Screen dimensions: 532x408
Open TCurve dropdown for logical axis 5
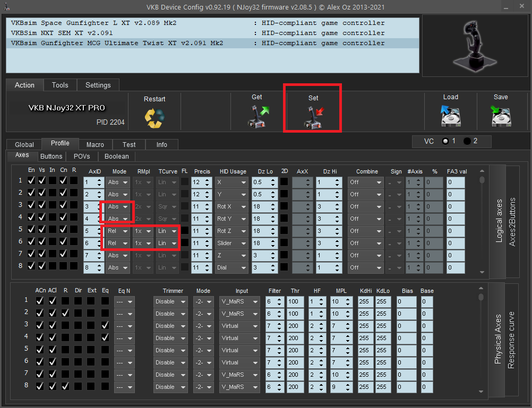[x=168, y=231]
